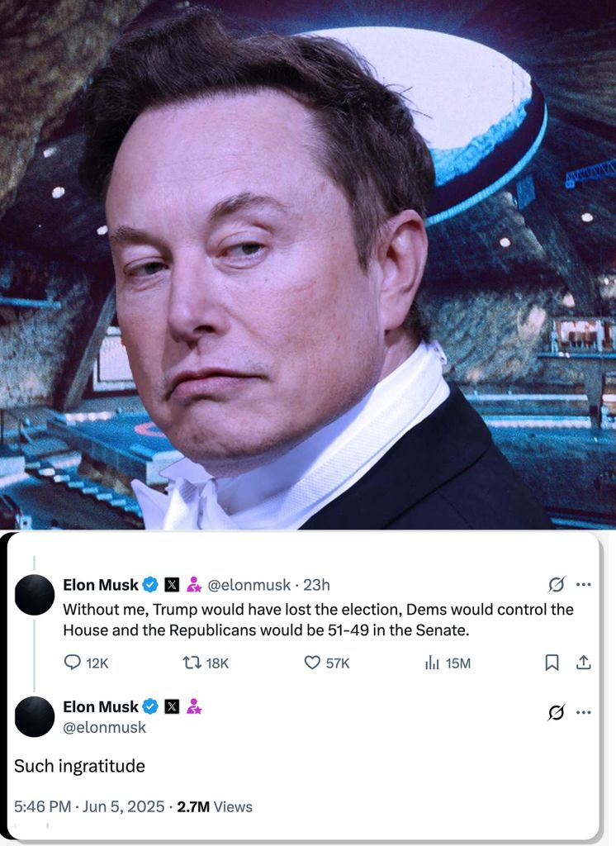Click Grok slashed-circle icon on first tweet
This screenshot has height=846, width=616.
tap(556, 584)
